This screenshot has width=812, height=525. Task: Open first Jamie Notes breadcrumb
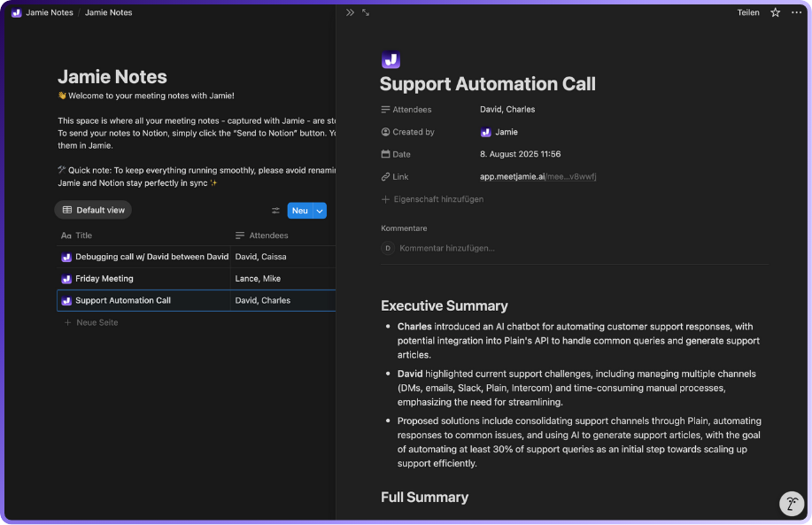coord(50,12)
